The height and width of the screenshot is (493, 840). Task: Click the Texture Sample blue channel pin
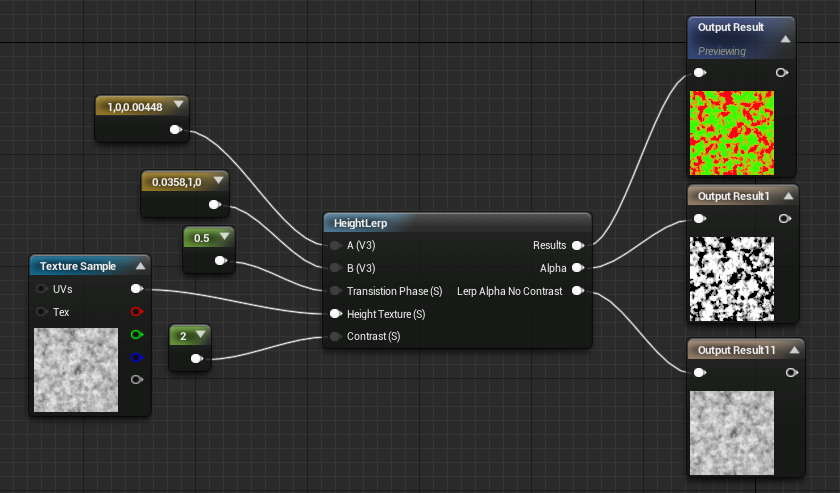coord(137,357)
